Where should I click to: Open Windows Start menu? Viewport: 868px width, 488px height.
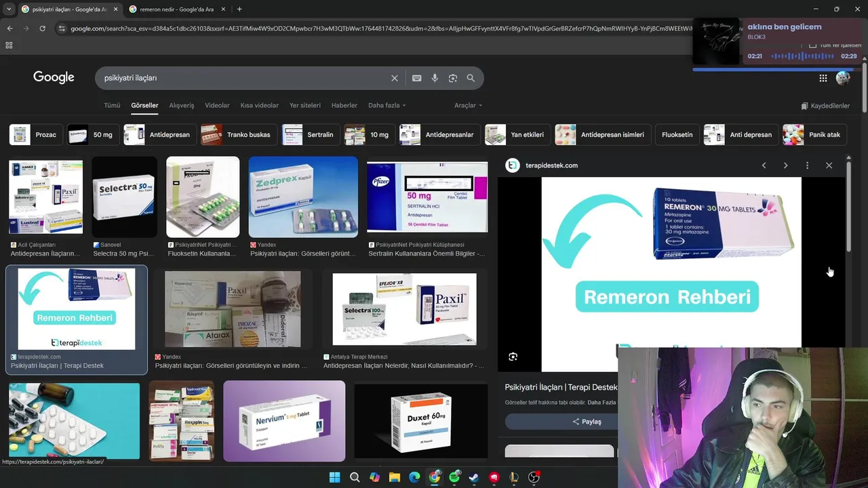pos(334,477)
